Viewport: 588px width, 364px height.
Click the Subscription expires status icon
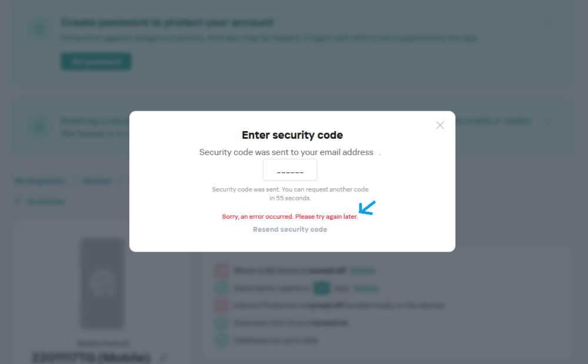tap(221, 288)
